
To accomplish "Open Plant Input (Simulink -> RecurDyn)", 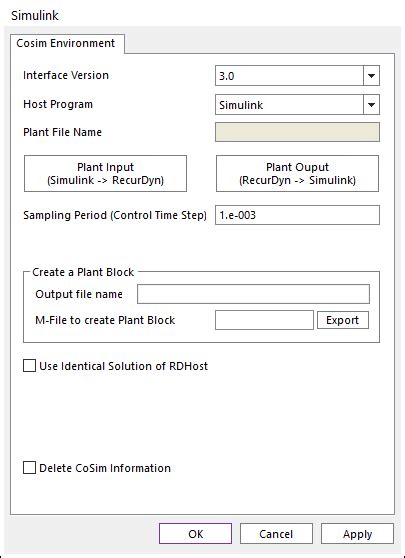I will click(105, 174).
